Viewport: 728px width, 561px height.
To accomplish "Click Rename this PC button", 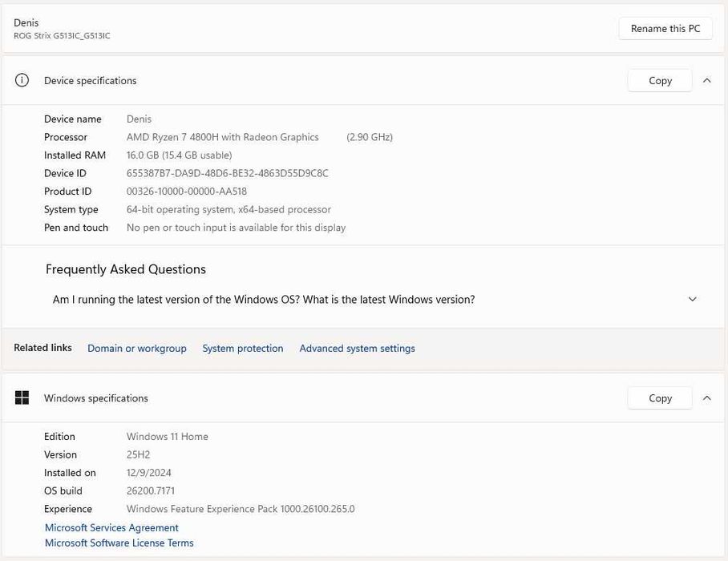I will pos(665,29).
